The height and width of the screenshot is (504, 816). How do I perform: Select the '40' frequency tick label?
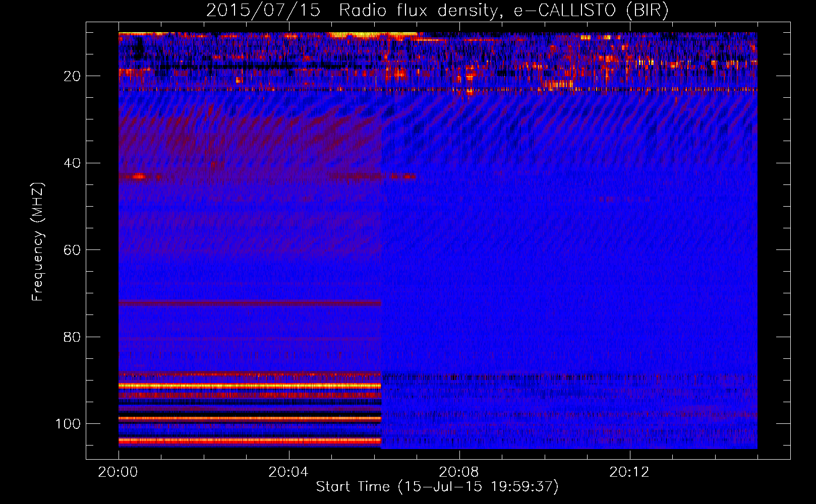[72, 163]
